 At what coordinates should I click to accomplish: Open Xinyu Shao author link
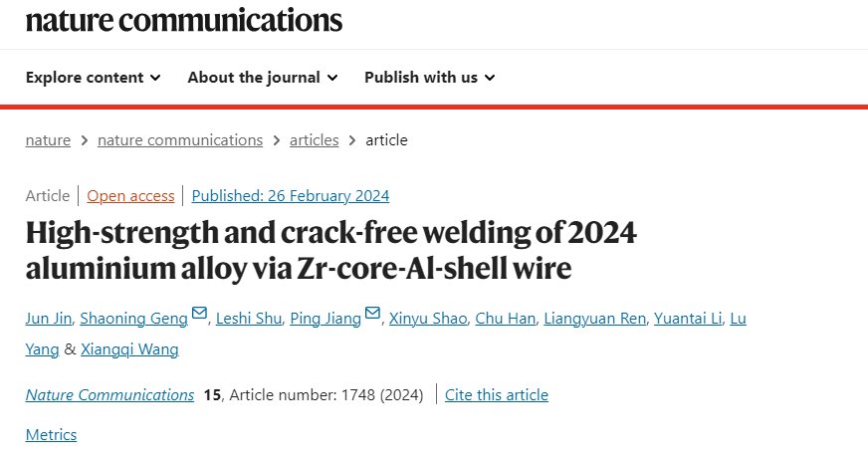pos(428,319)
